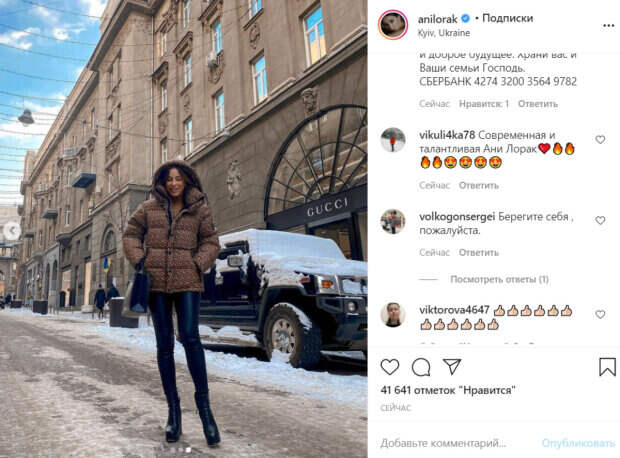
Task: Click the verified badge next to anilorak
Action: [466, 18]
